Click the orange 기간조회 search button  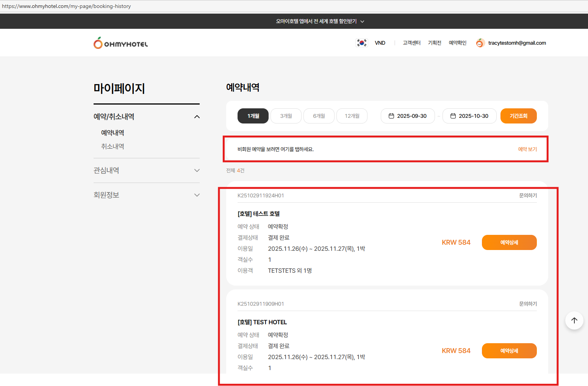click(519, 116)
